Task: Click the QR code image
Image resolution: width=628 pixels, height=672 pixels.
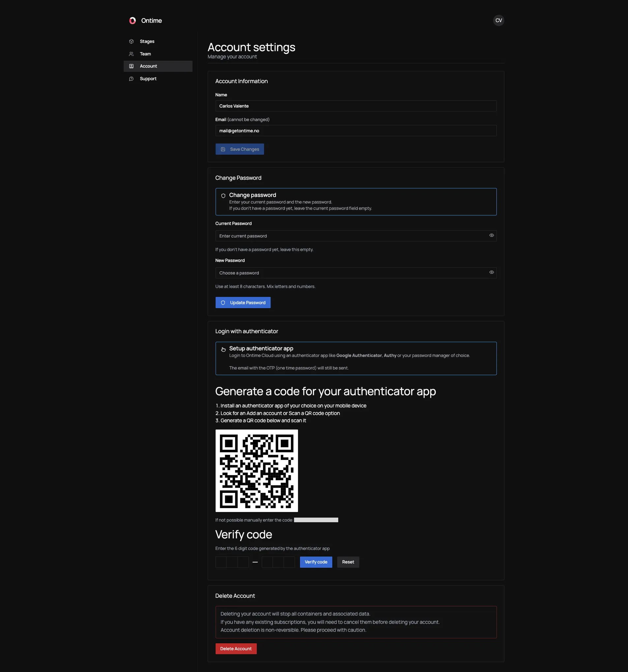Action: 256,470
